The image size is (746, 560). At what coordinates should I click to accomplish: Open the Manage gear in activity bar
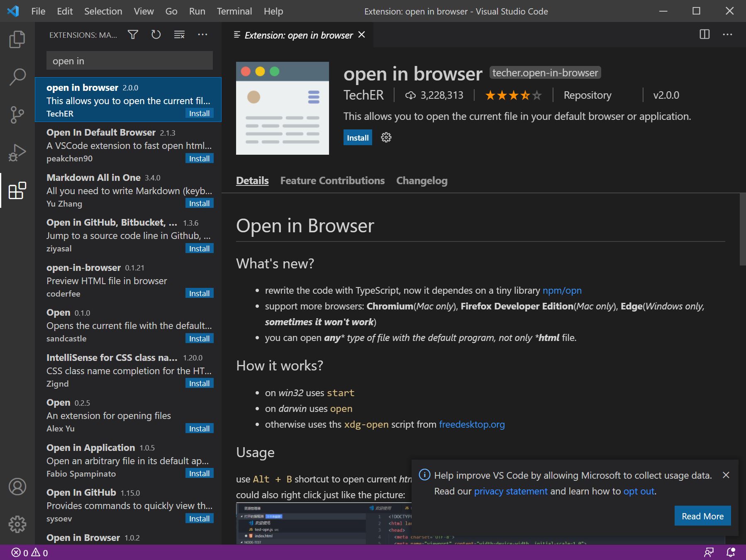(17, 524)
